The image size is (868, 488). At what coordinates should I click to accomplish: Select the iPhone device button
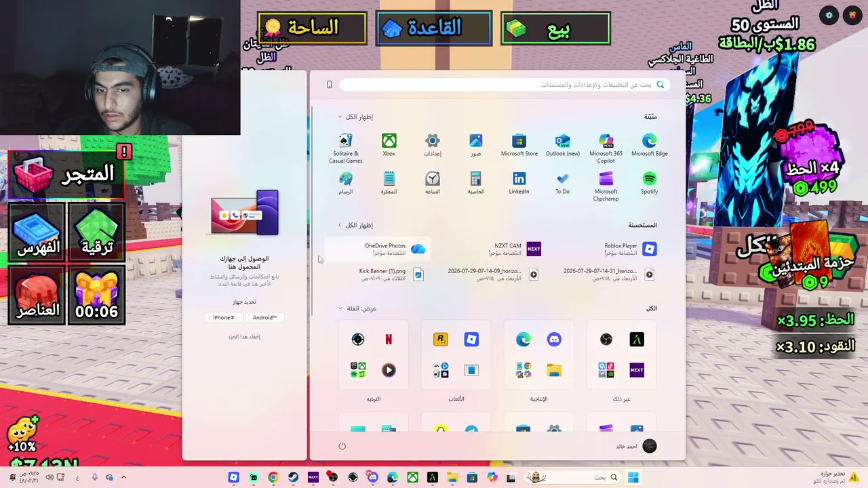tap(224, 317)
